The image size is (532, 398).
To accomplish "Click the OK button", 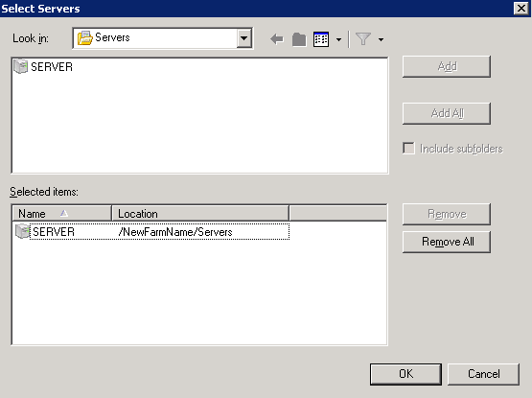I will pos(405,374).
